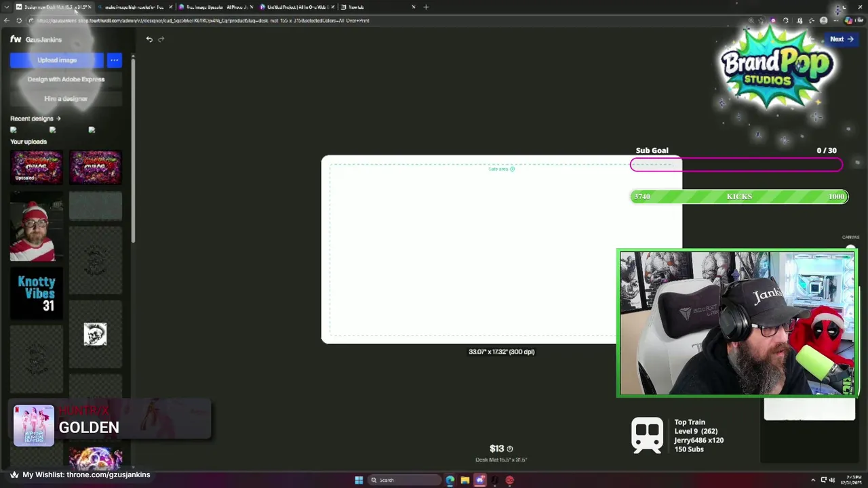Image resolution: width=868 pixels, height=488 pixels.
Task: Click the undo arrow icon
Action: point(149,39)
